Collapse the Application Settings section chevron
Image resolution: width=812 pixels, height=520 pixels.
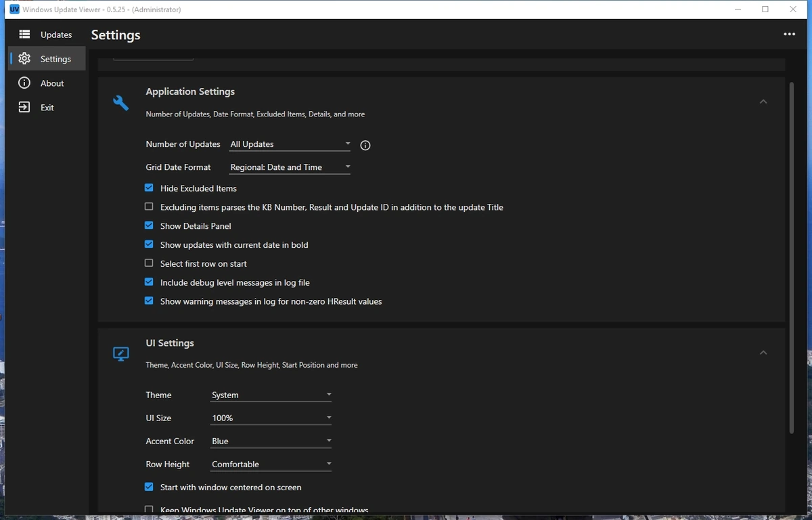[763, 102]
